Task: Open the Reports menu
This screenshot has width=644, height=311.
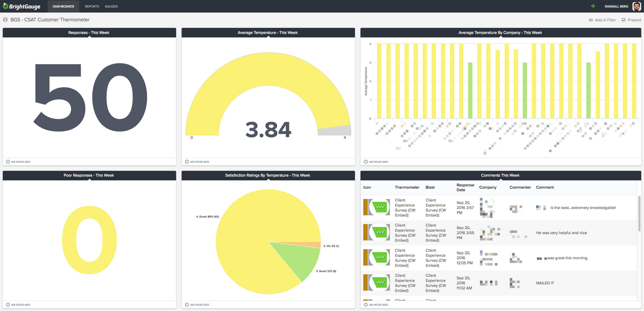Action: click(92, 6)
